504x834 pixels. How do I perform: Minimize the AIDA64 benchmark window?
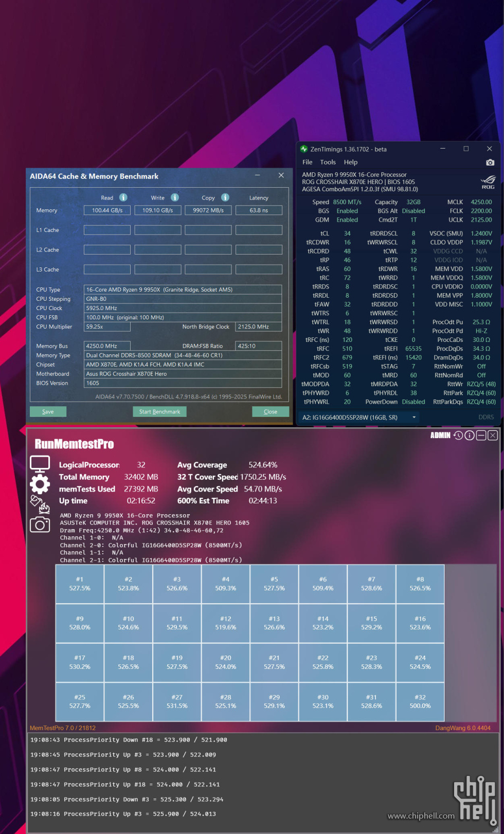[x=258, y=175]
